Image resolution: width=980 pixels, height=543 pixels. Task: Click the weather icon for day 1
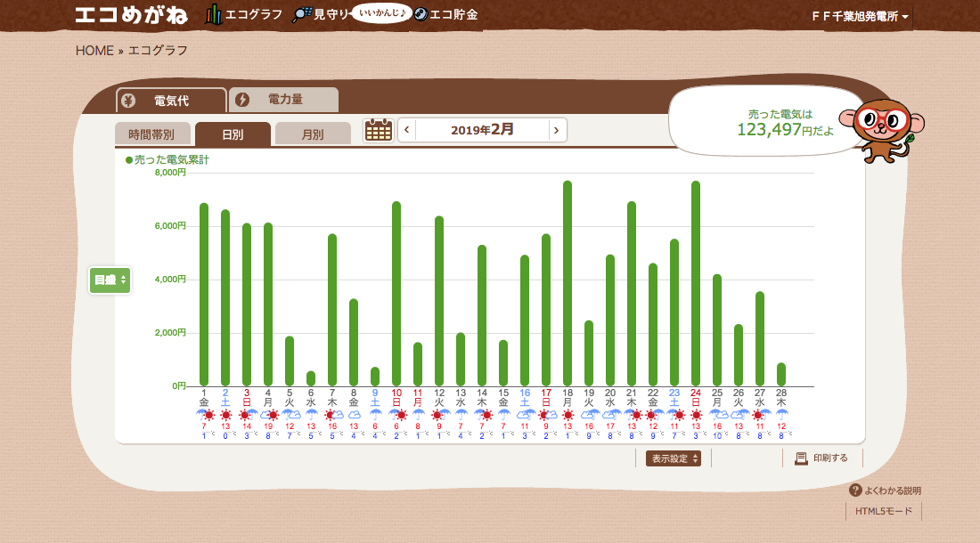click(205, 415)
